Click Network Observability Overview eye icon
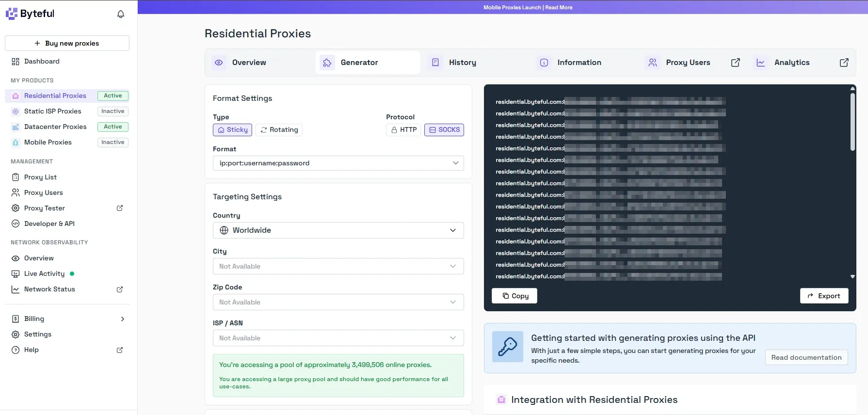Screen dimensions: 868x415 [16, 258]
